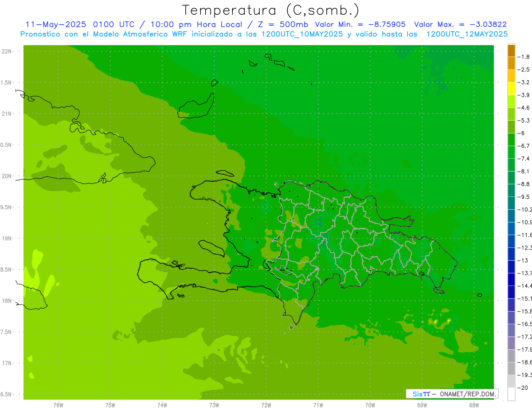Click the "74W" longitude axis label
The height and width of the screenshot is (411, 532).
coord(162,405)
